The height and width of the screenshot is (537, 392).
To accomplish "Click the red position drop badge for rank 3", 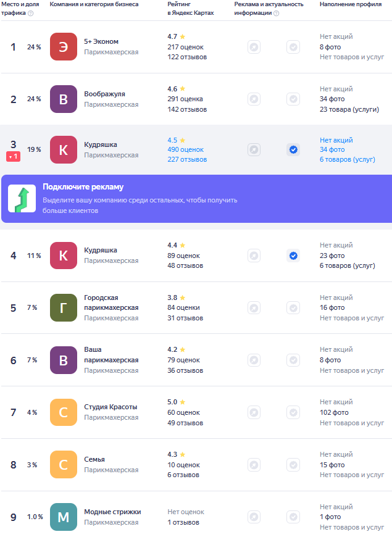I will 14,157.
